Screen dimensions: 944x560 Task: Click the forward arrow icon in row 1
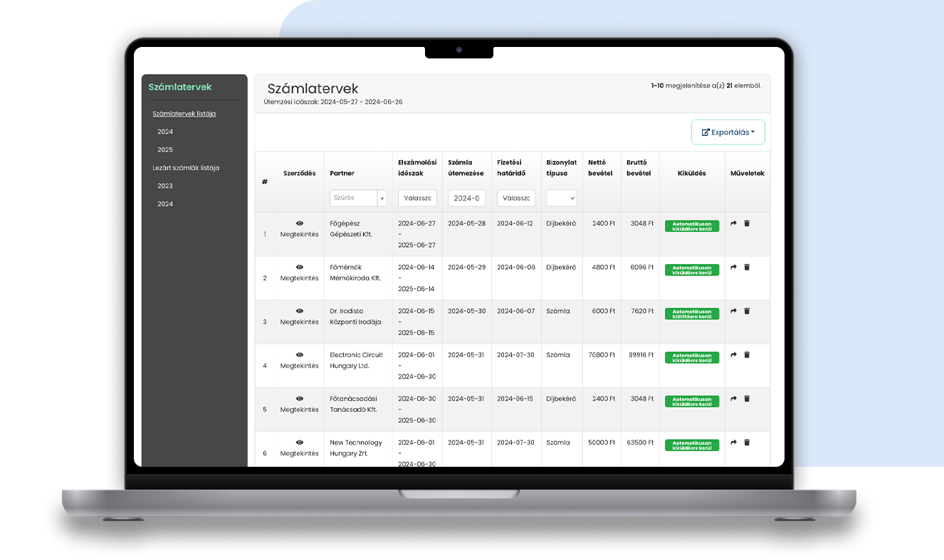coord(734,223)
